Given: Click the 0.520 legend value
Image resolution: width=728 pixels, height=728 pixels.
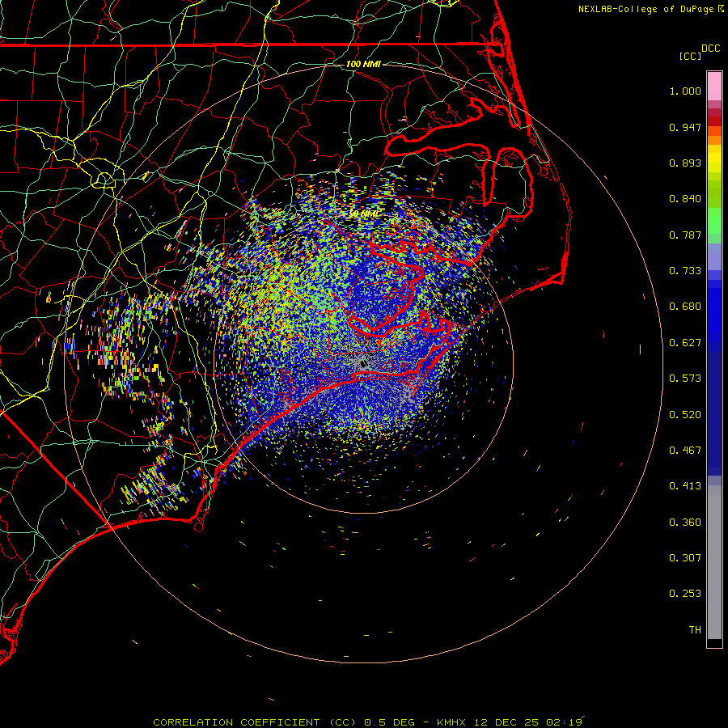Looking at the screenshot, I should pyautogui.click(x=685, y=415).
